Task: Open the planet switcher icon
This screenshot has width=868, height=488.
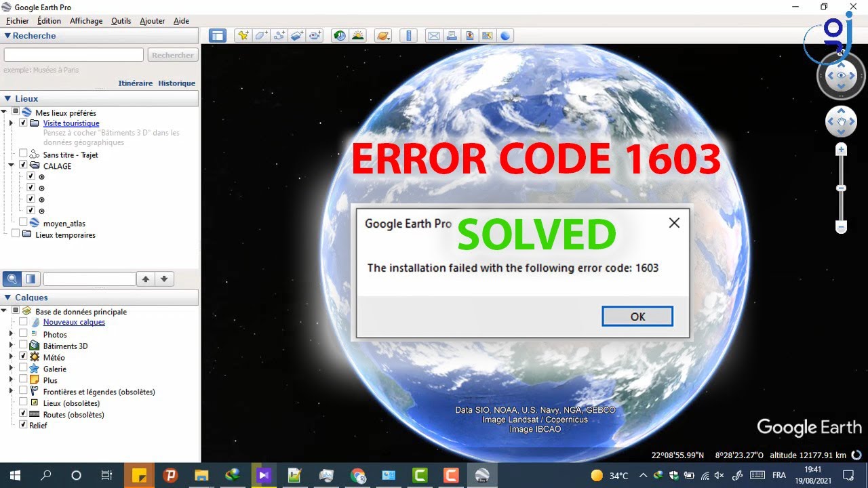Action: [x=383, y=36]
